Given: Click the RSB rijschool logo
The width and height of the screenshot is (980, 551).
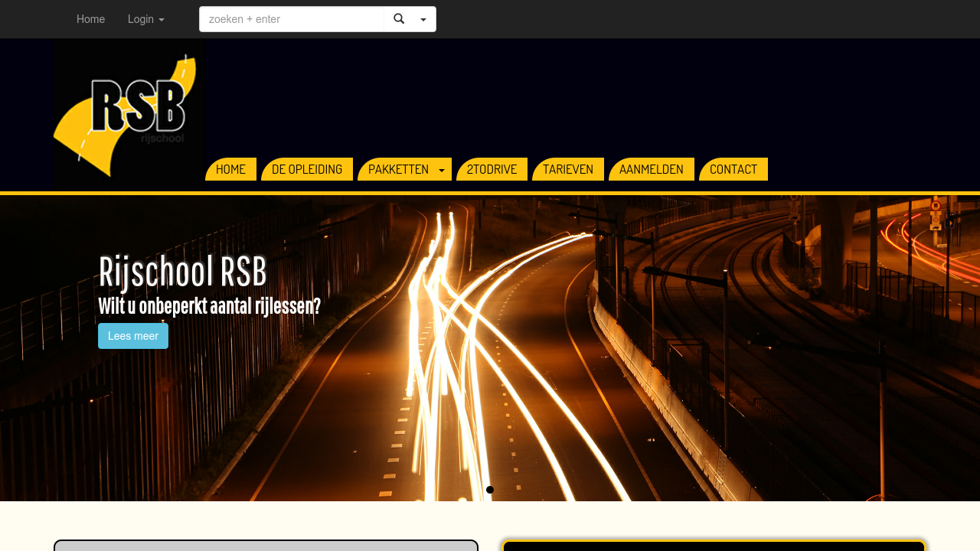Looking at the screenshot, I should [128, 112].
